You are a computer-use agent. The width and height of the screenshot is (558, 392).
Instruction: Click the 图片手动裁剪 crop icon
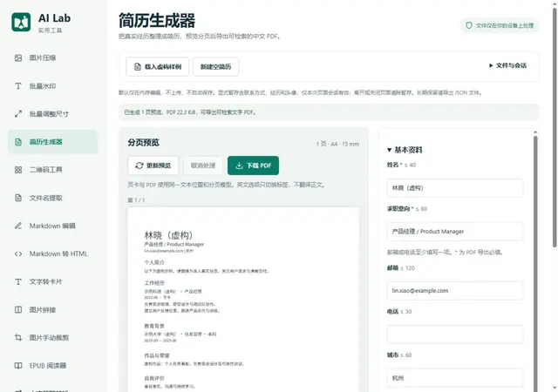[18, 338]
